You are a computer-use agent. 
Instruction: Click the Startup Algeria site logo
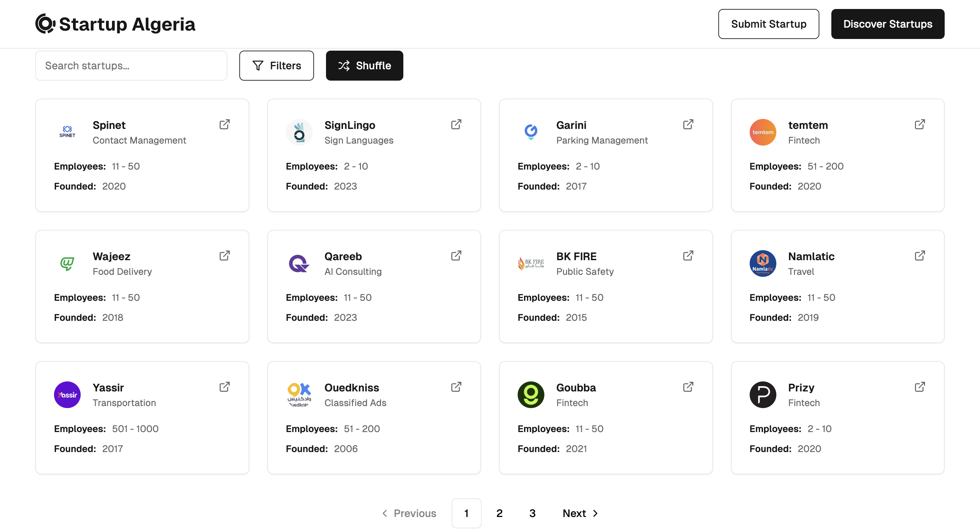coord(115,24)
